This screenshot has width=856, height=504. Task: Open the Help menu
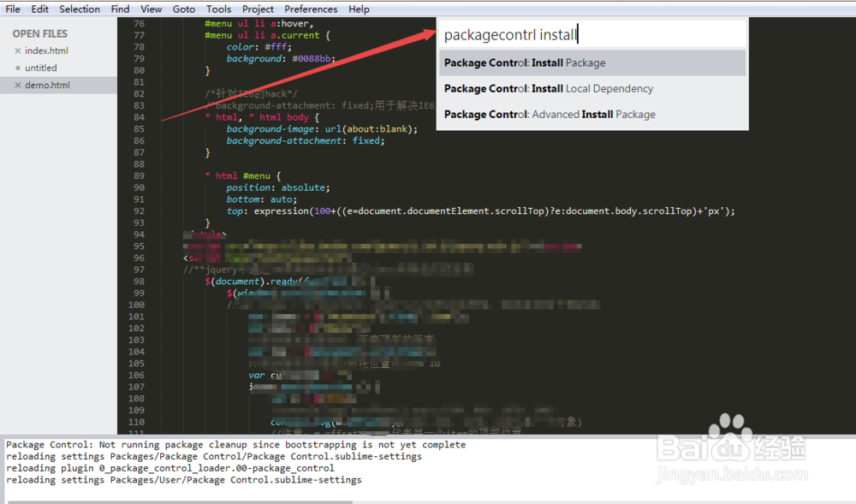(359, 9)
